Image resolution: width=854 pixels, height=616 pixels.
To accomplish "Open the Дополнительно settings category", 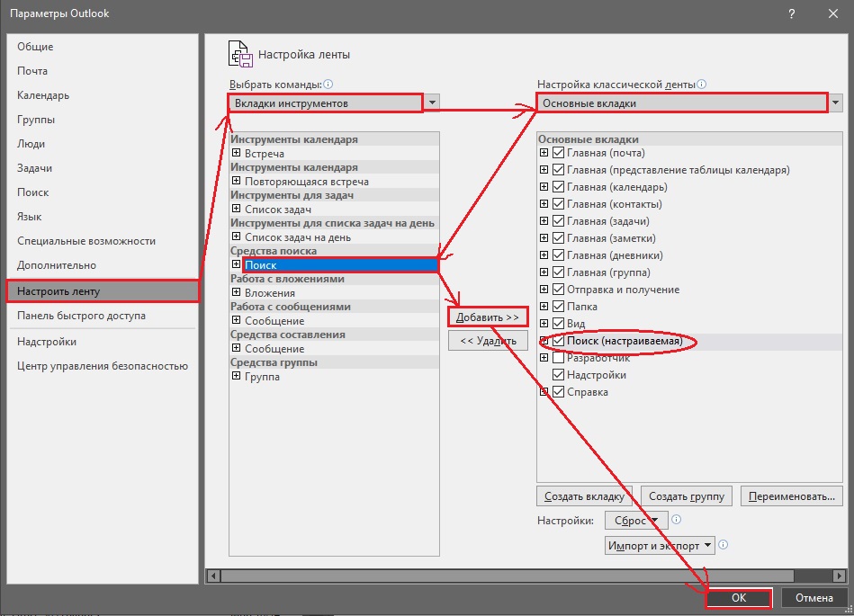I will tap(103, 265).
